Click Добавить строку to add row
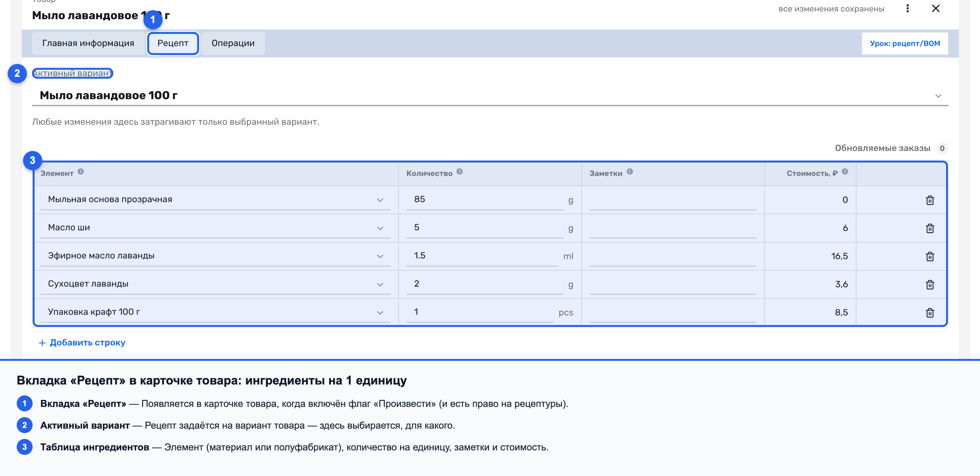 [x=82, y=343]
